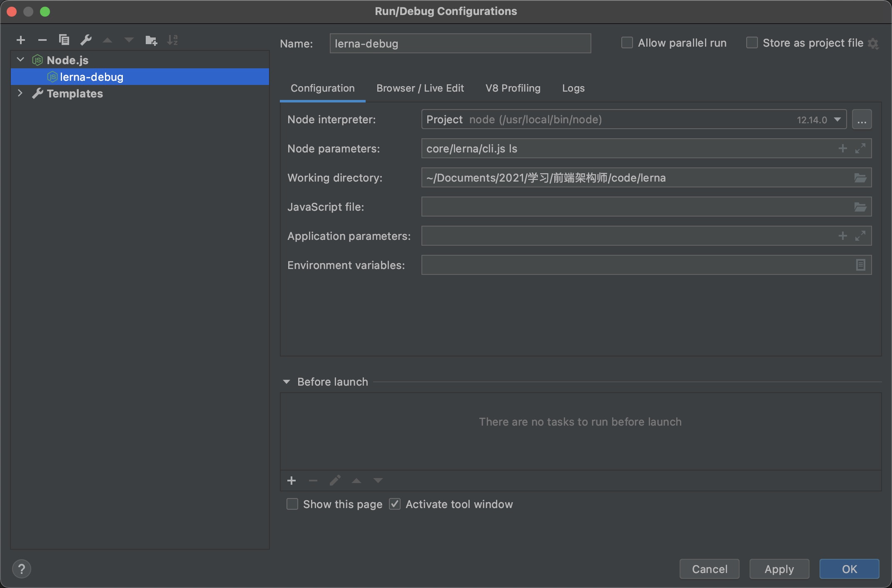Image resolution: width=892 pixels, height=588 pixels.
Task: Tick the Show this page checkbox
Action: click(x=292, y=504)
